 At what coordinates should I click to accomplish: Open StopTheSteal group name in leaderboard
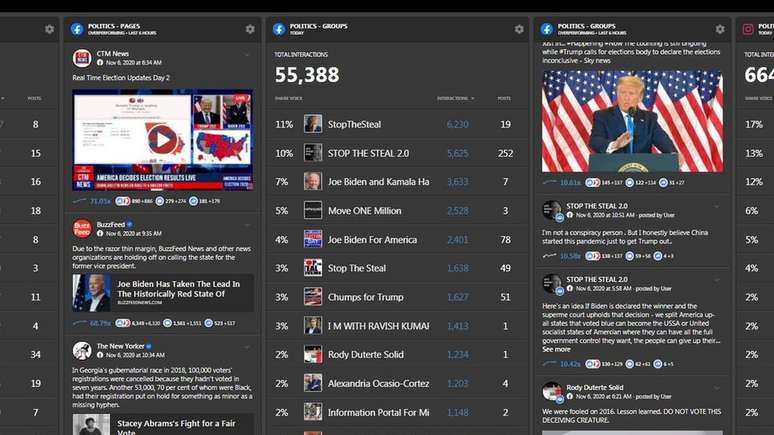354,124
